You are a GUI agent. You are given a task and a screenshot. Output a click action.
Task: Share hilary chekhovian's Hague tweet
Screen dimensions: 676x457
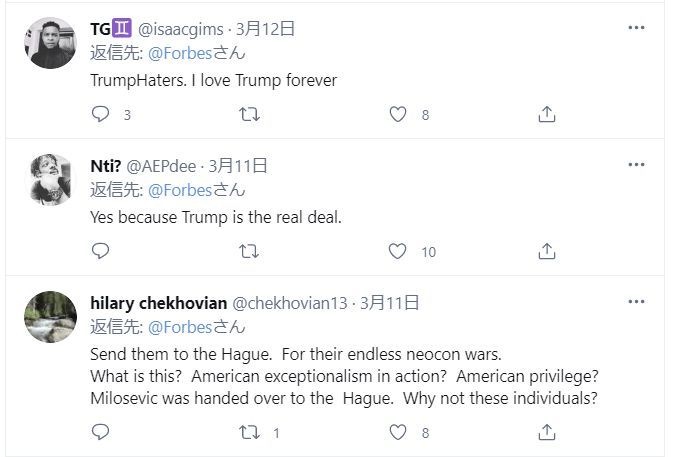pyautogui.click(x=547, y=433)
